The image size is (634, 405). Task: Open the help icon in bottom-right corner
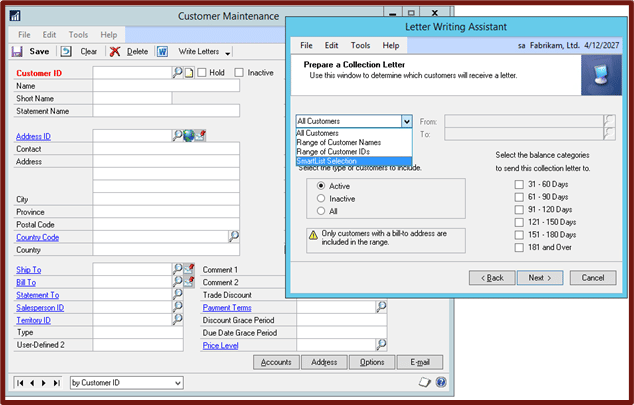click(x=441, y=382)
